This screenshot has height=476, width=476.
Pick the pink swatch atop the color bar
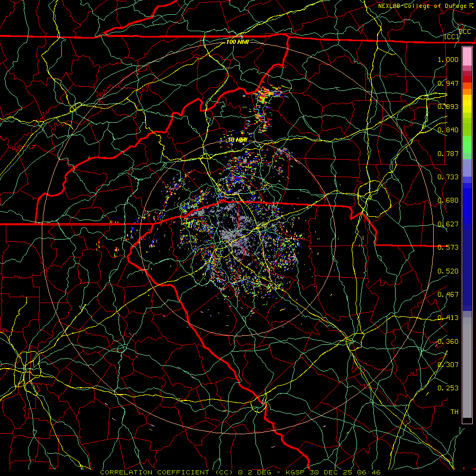467,56
